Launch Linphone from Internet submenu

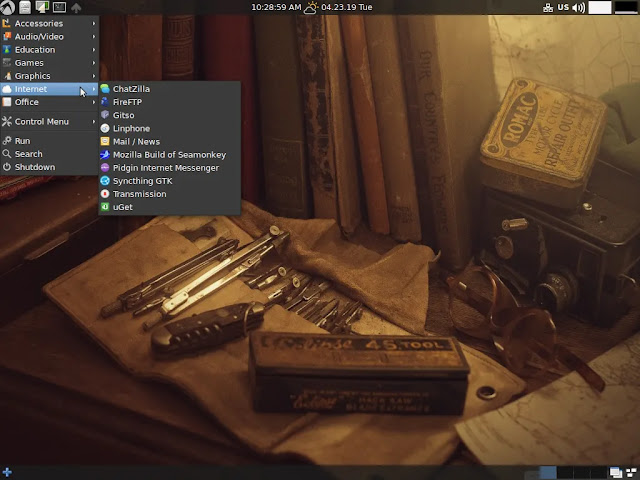tap(169, 128)
